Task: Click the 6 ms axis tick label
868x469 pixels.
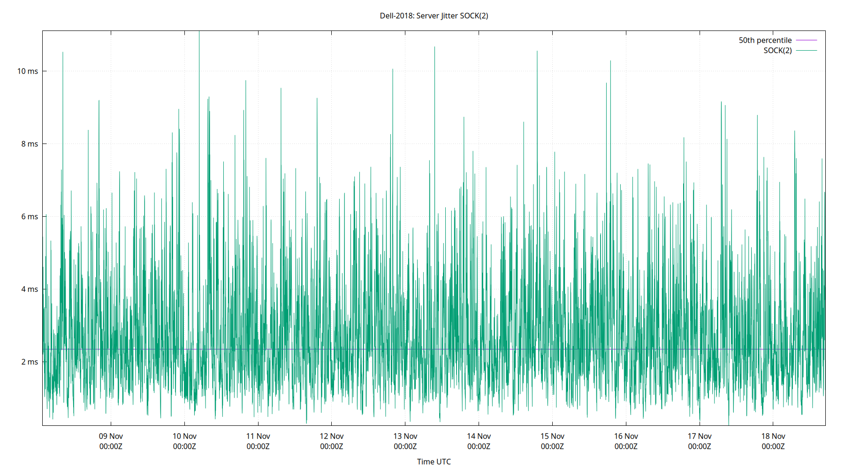Action: (30, 217)
